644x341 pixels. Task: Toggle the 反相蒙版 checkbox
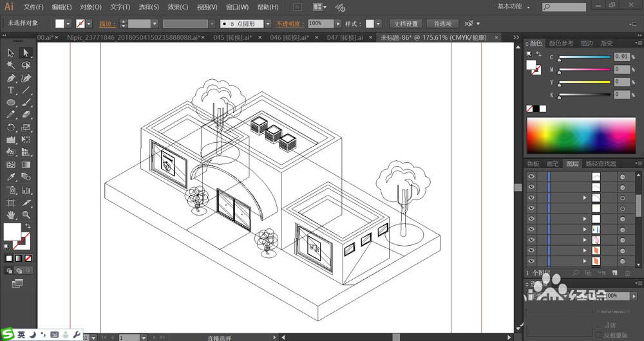[x=598, y=335]
